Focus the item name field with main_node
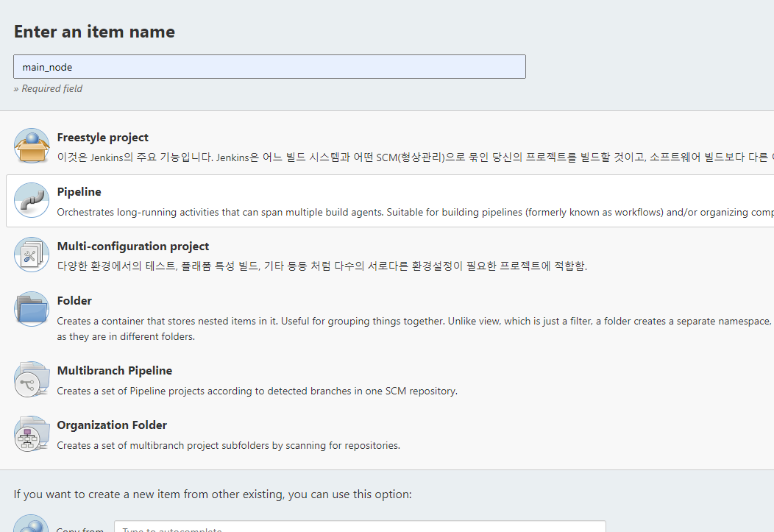 (x=269, y=67)
